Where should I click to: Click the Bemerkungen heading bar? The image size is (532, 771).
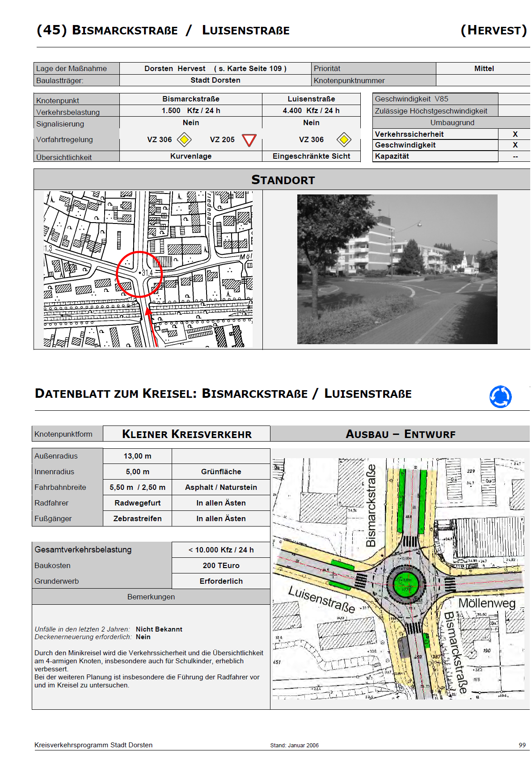151,597
